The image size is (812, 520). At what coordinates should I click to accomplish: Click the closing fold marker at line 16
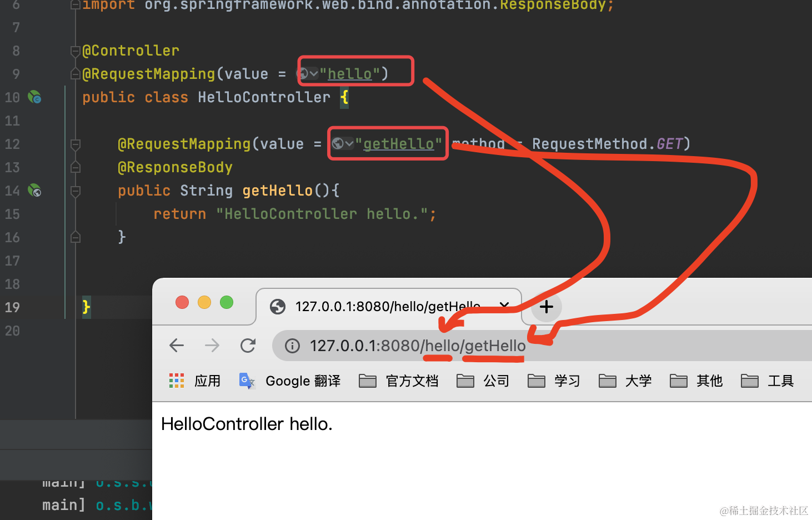tap(76, 237)
